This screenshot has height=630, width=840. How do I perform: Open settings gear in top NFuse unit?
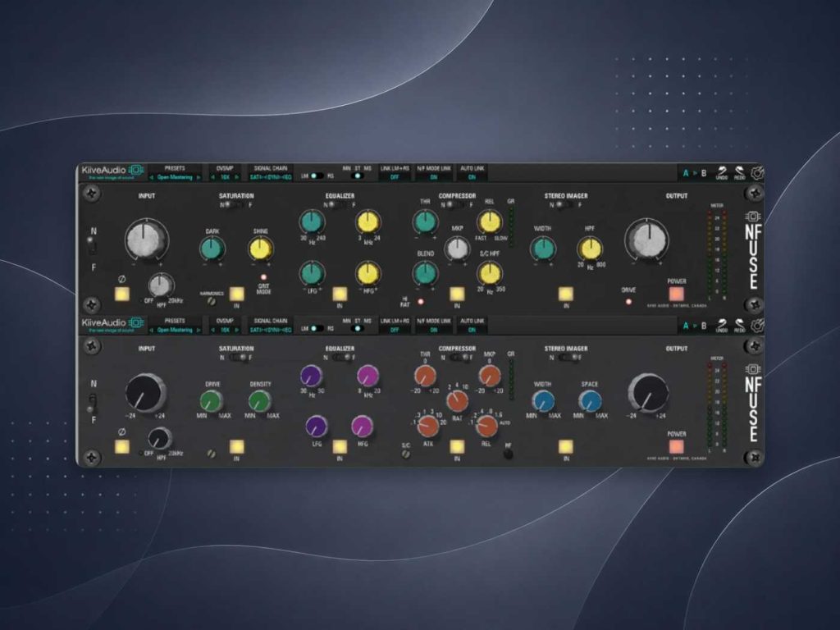[x=757, y=172]
